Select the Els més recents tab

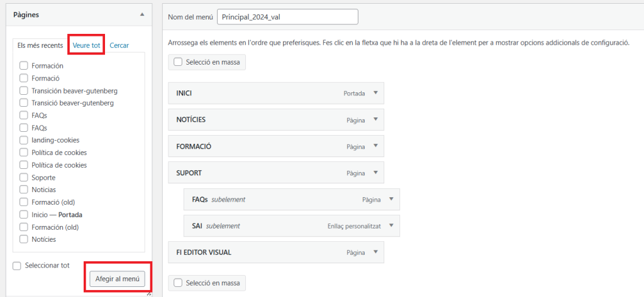40,45
